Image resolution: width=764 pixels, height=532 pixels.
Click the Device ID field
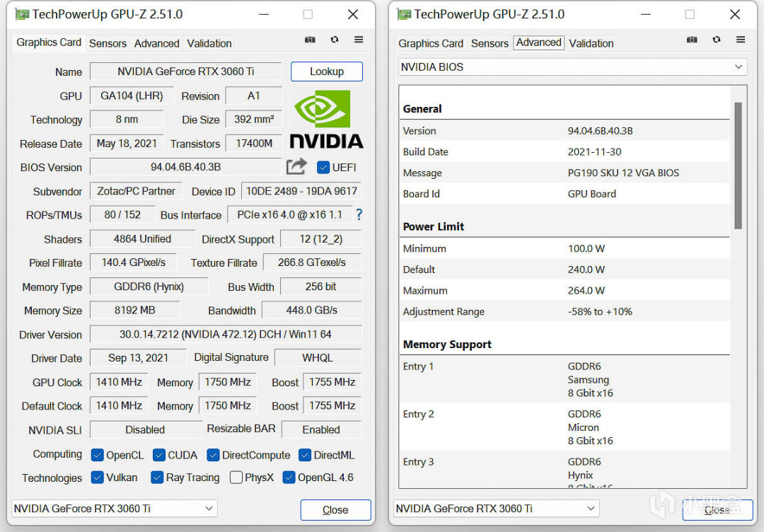coord(301,191)
